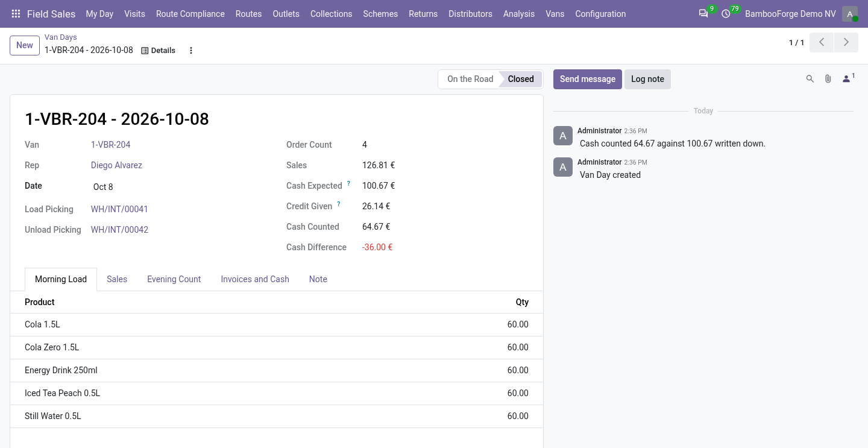Open the actions kebab menu beside Details

click(191, 51)
